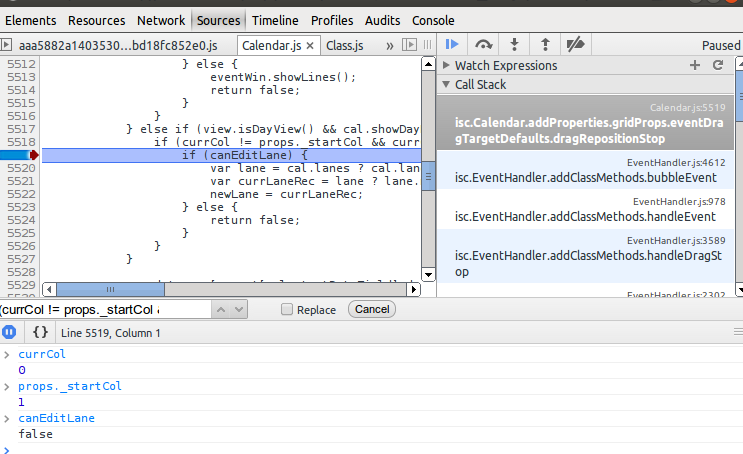Enable the Replace checkbox
The width and height of the screenshot is (743, 454).
pos(287,310)
